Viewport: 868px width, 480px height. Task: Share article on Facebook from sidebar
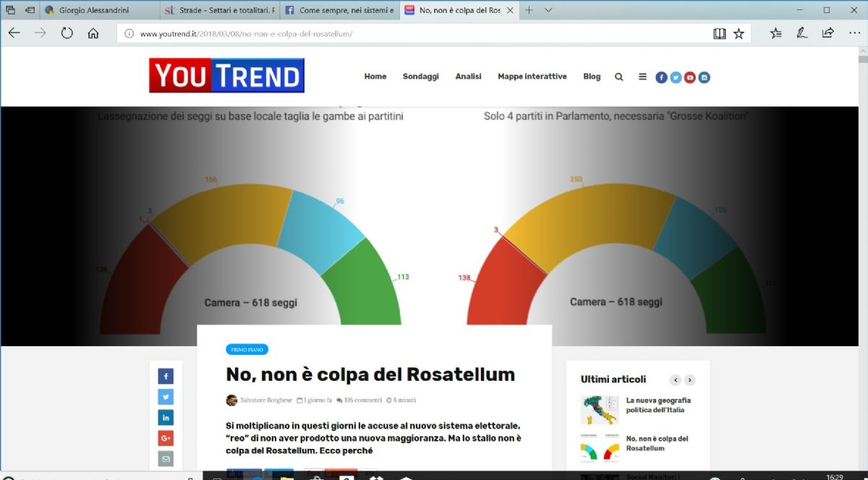(166, 377)
